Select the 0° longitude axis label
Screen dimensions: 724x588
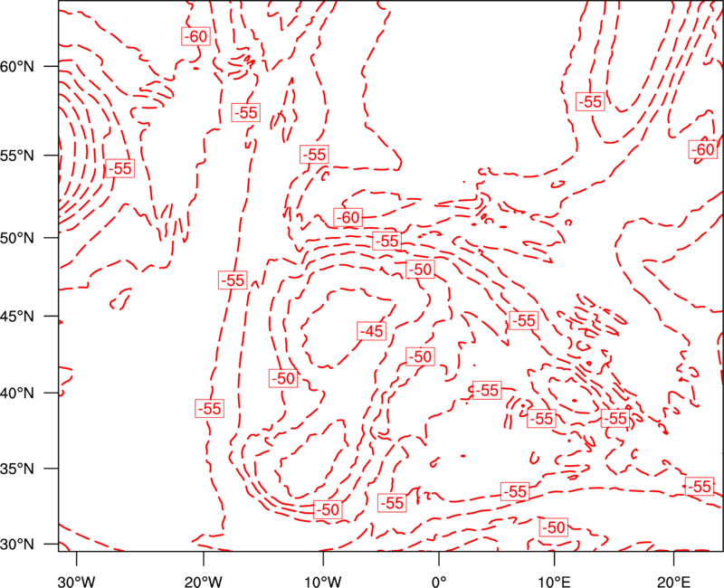click(439, 582)
